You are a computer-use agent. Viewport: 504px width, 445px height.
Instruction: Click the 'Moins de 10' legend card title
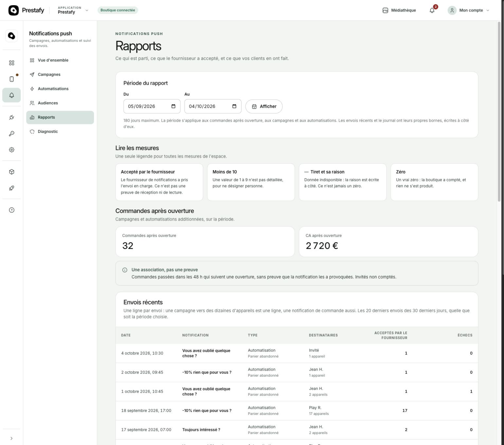tap(225, 172)
